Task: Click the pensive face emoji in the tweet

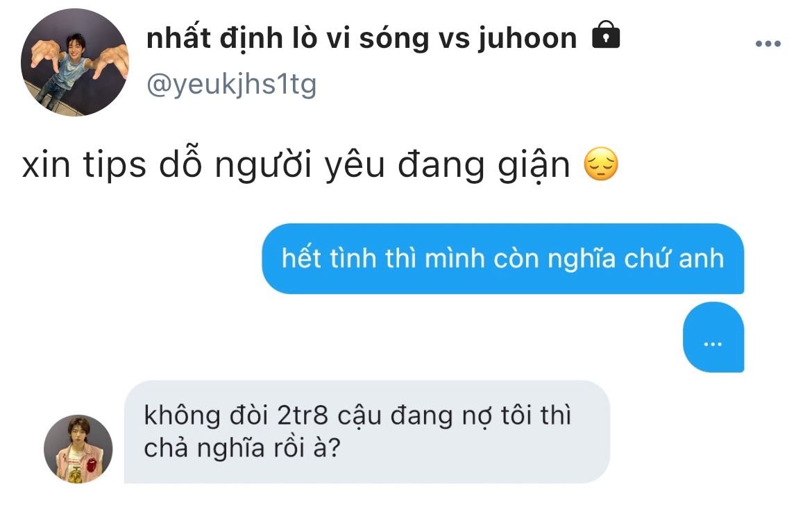Action: [601, 164]
